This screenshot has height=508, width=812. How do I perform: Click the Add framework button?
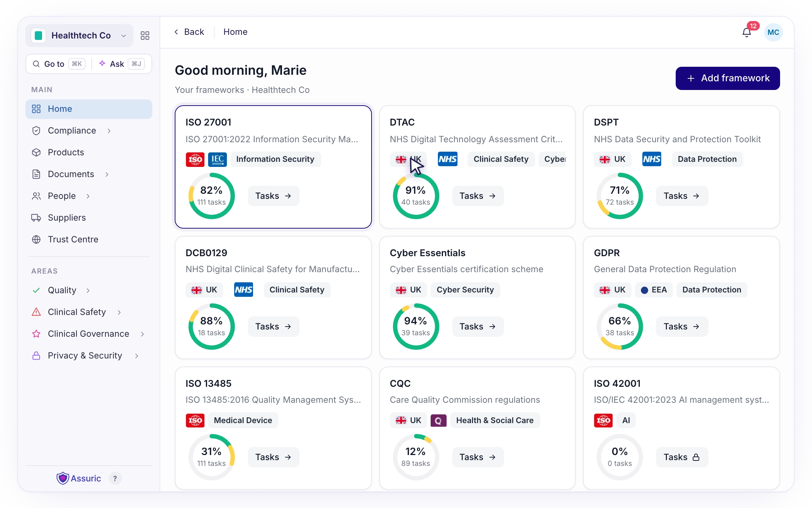728,78
